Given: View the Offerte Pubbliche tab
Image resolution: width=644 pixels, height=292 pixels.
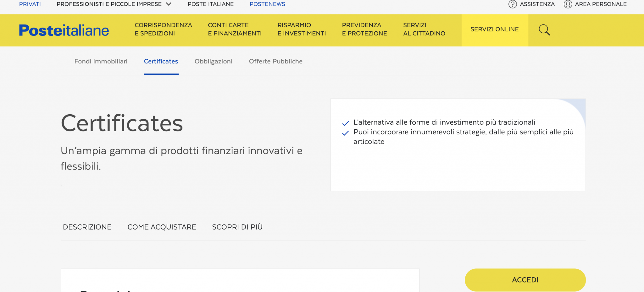Looking at the screenshot, I should [x=275, y=62].
